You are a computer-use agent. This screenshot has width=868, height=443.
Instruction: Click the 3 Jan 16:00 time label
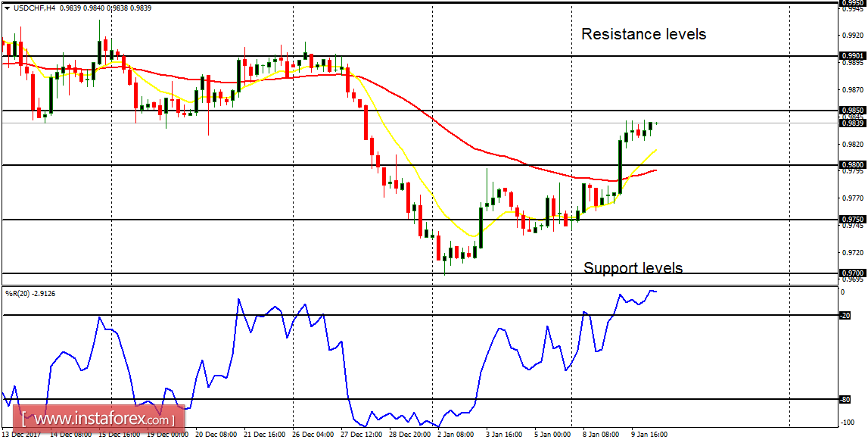[x=505, y=435]
